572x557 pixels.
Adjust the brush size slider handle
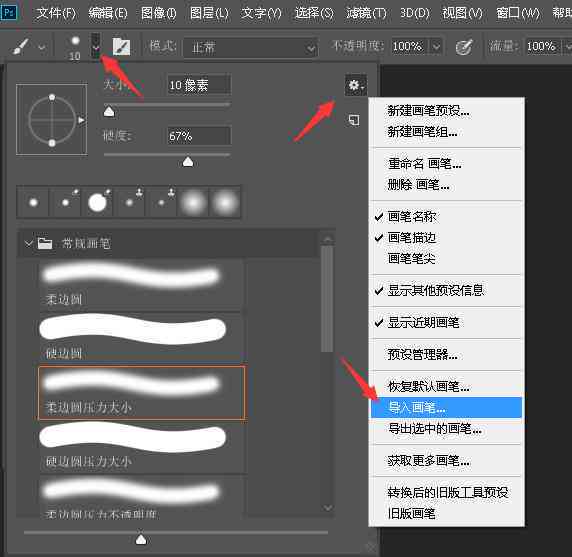pos(109,112)
